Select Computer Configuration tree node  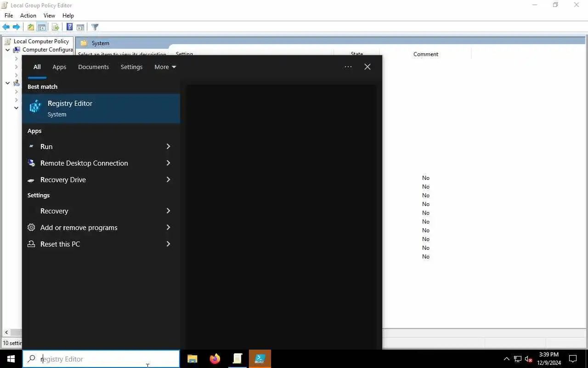[47, 50]
